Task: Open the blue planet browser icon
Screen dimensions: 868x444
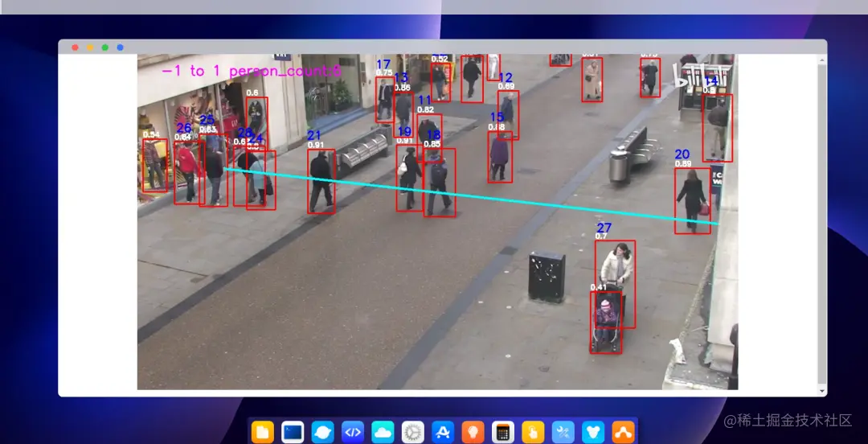Action: [x=323, y=432]
